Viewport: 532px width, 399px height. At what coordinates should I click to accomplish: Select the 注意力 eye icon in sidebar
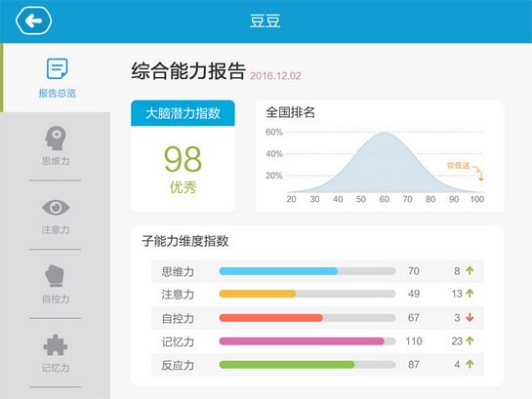(x=56, y=207)
